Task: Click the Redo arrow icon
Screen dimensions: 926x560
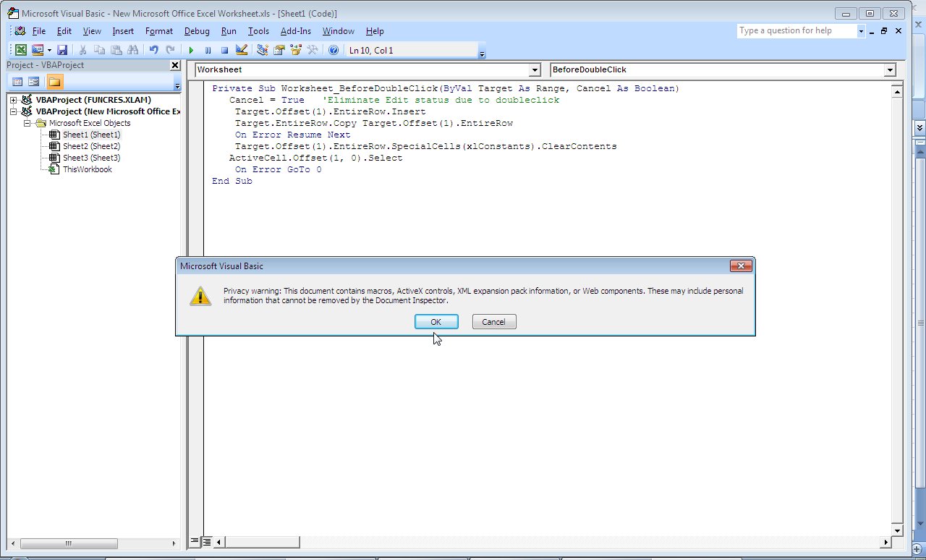Action: click(x=170, y=50)
